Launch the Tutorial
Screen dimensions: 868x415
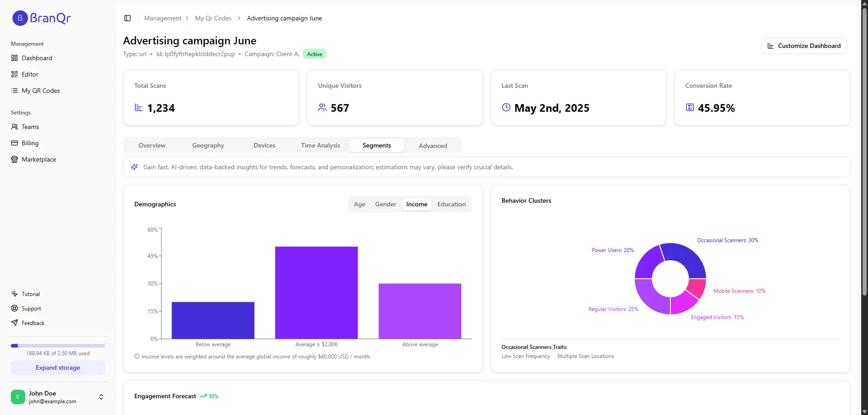[x=30, y=294]
